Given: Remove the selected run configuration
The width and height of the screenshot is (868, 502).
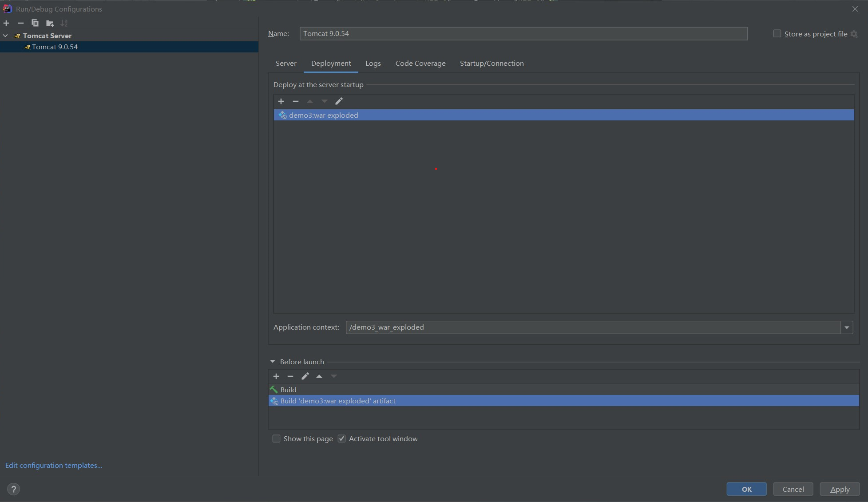Looking at the screenshot, I should point(20,23).
